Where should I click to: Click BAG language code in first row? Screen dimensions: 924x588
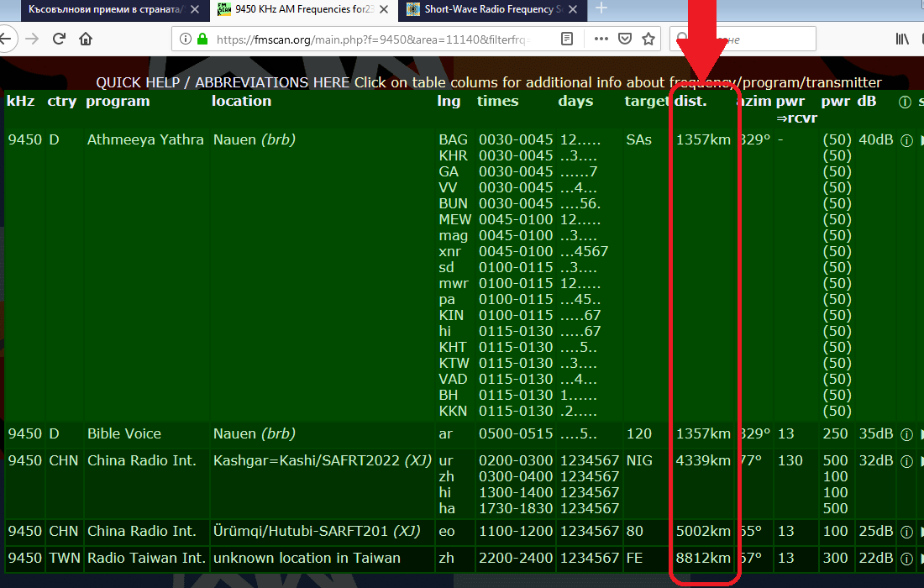coord(453,139)
